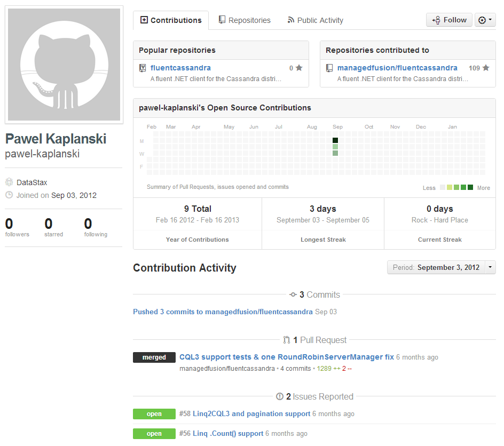Click the repo icon beside managedfusion/fluentcassandra
Viewport: 504px width, 446px height.
pyautogui.click(x=329, y=68)
